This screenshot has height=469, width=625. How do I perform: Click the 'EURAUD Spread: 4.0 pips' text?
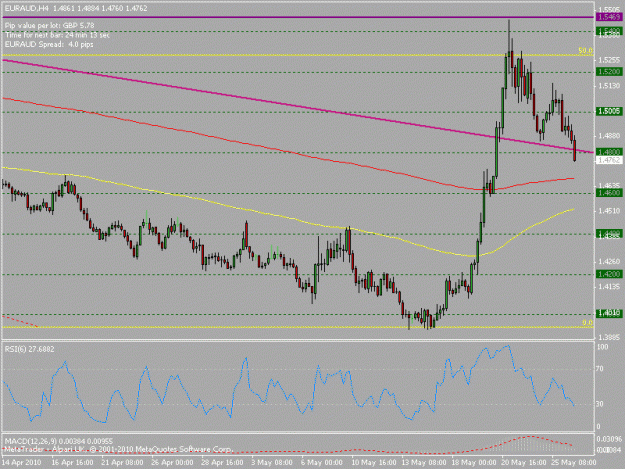click(x=49, y=44)
